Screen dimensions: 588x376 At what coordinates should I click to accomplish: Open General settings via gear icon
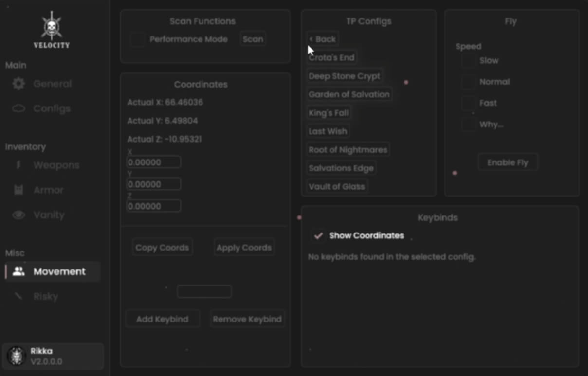18,84
